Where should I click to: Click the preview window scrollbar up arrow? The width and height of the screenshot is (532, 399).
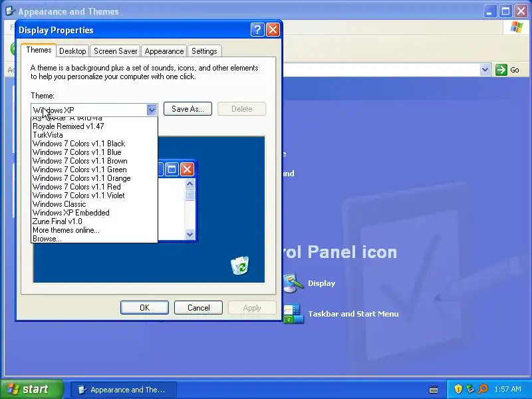point(190,184)
